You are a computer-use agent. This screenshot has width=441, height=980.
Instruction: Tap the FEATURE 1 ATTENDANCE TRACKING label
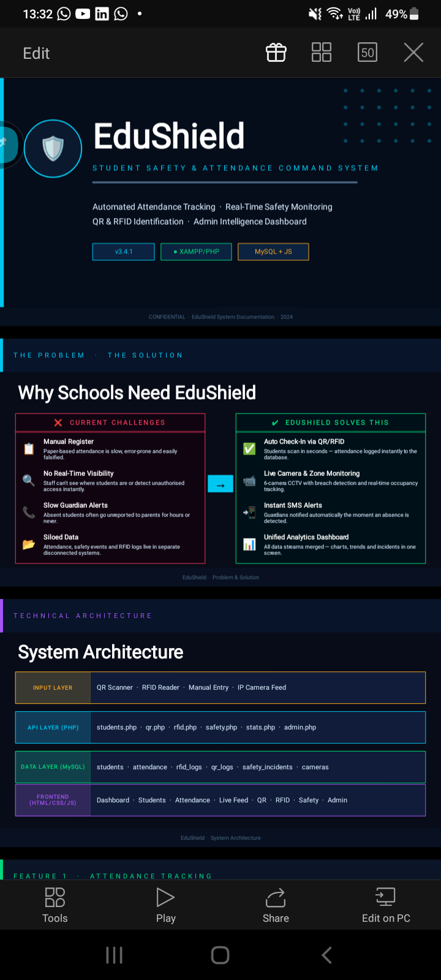[x=113, y=876]
